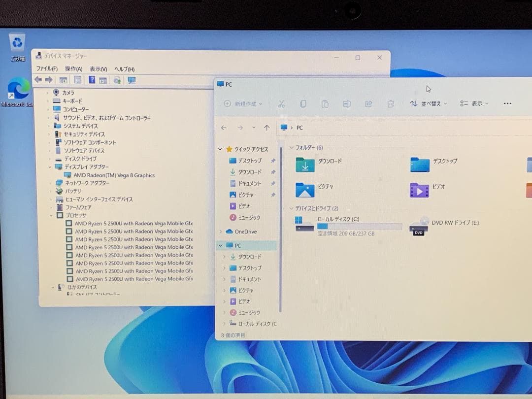Screen dimensions: 532x399
Task: Click the Delete trash icon in Explorer toolbar
Action: [391, 104]
